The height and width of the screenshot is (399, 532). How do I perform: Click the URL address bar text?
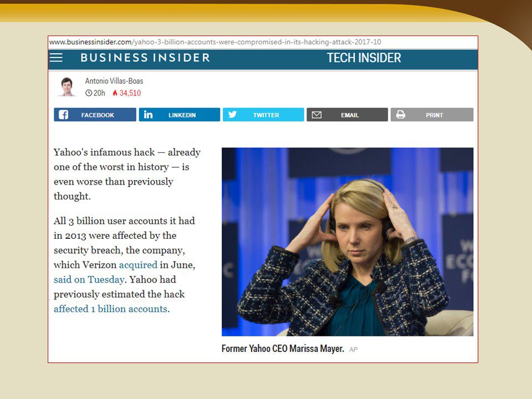point(216,42)
